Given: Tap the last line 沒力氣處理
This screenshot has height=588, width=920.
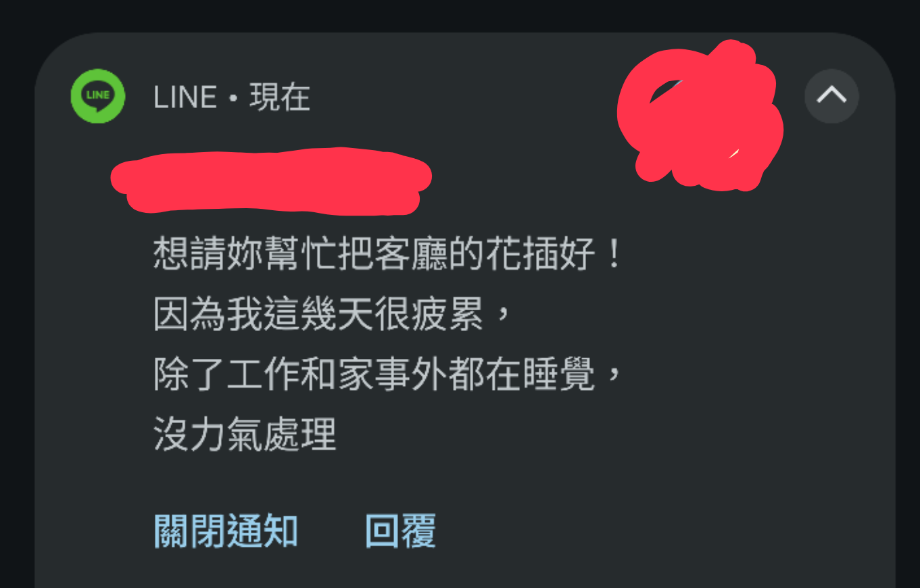Looking at the screenshot, I should click(245, 435).
